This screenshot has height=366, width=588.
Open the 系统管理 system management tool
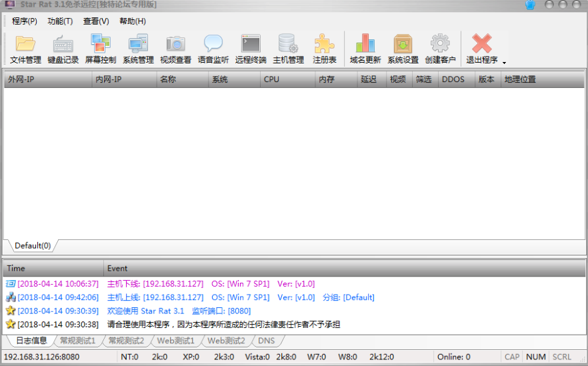click(138, 49)
